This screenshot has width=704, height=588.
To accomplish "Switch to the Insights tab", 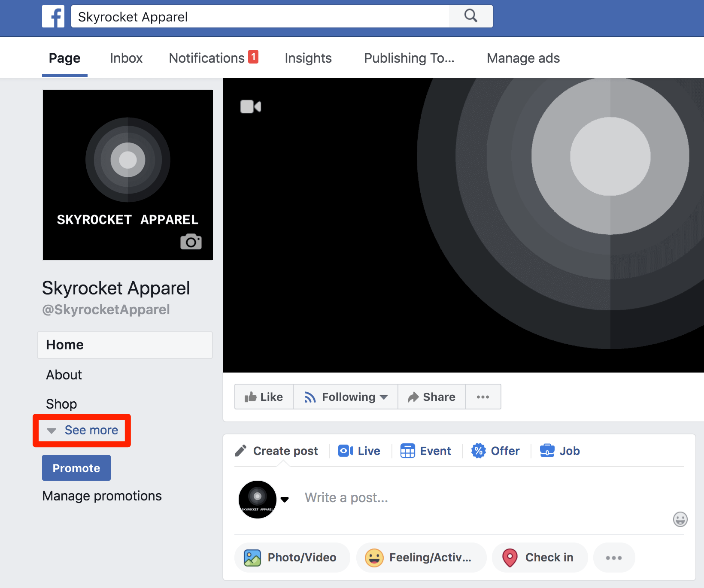I will coord(308,58).
